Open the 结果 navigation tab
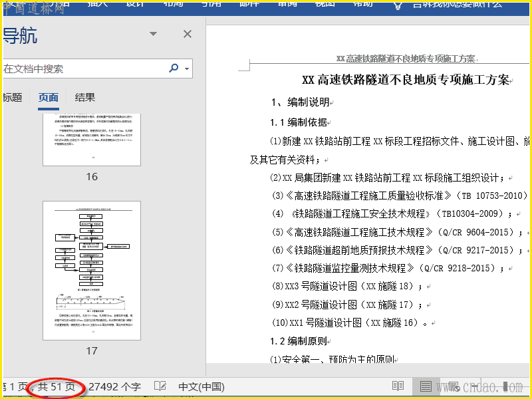Image resolution: width=532 pixels, height=399 pixels. (x=85, y=98)
